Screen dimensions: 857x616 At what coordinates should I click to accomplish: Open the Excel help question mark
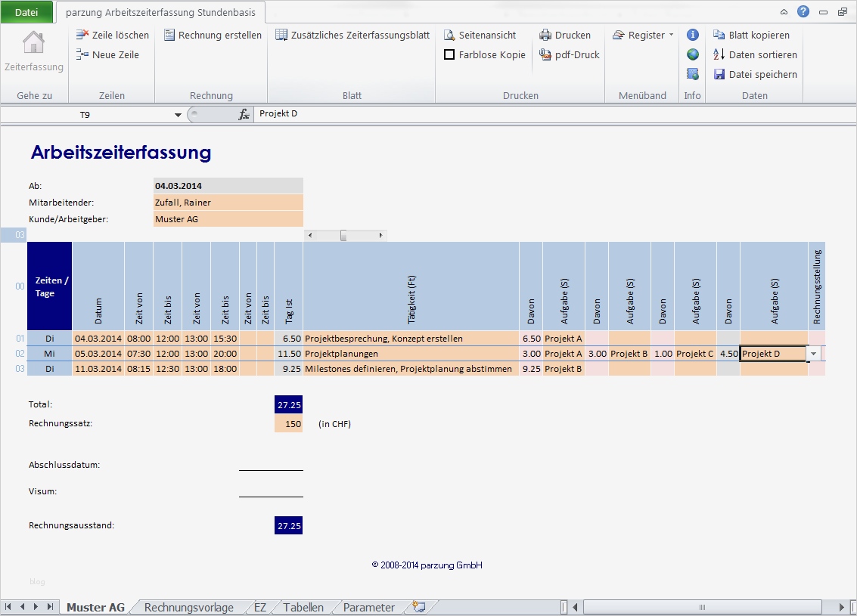click(803, 11)
